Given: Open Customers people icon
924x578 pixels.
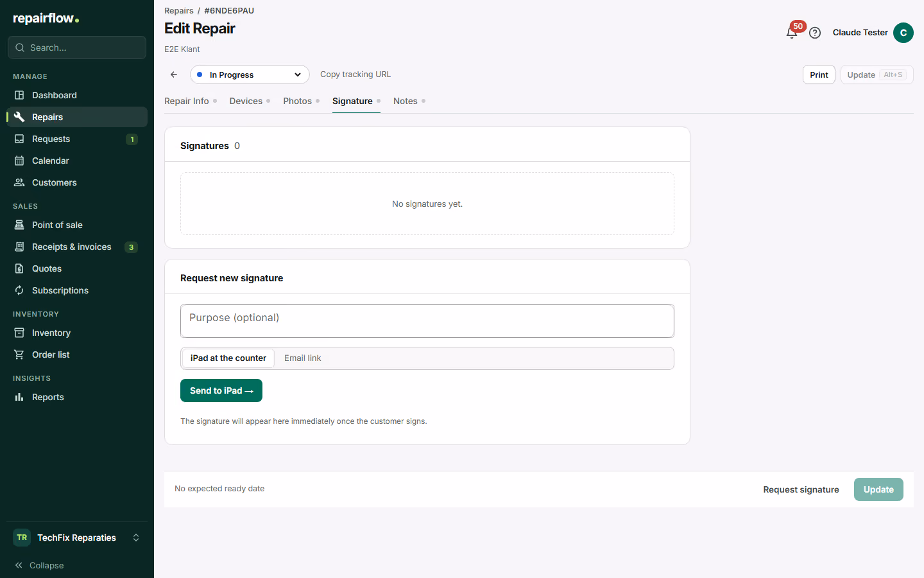Looking at the screenshot, I should click(19, 182).
